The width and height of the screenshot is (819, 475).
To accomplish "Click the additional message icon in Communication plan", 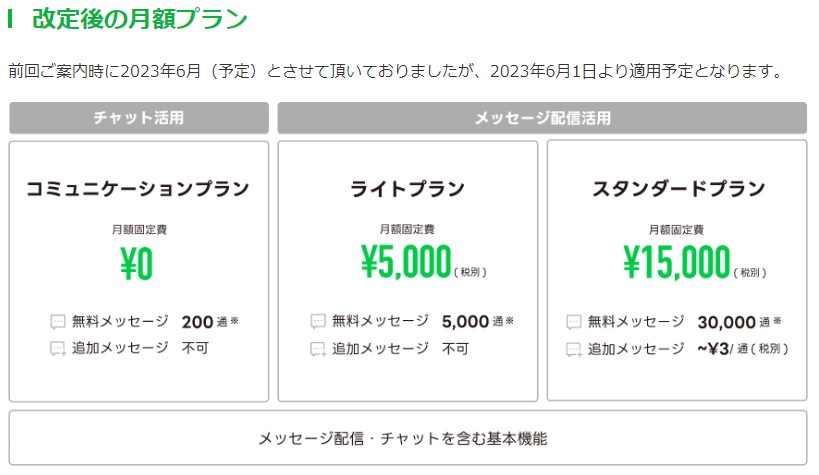I will (58, 349).
